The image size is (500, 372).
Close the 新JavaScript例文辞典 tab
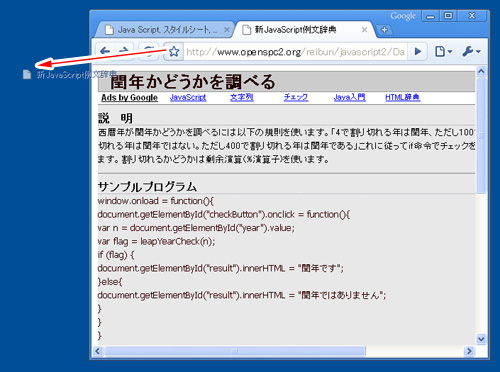364,30
